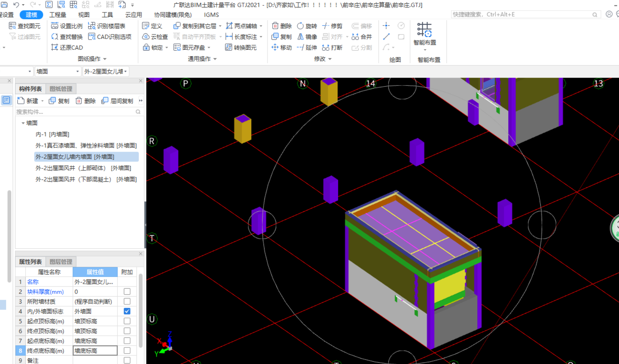Image resolution: width=619 pixels, height=364 pixels.
Task: Select the 修剪 trim tool
Action: (332, 26)
